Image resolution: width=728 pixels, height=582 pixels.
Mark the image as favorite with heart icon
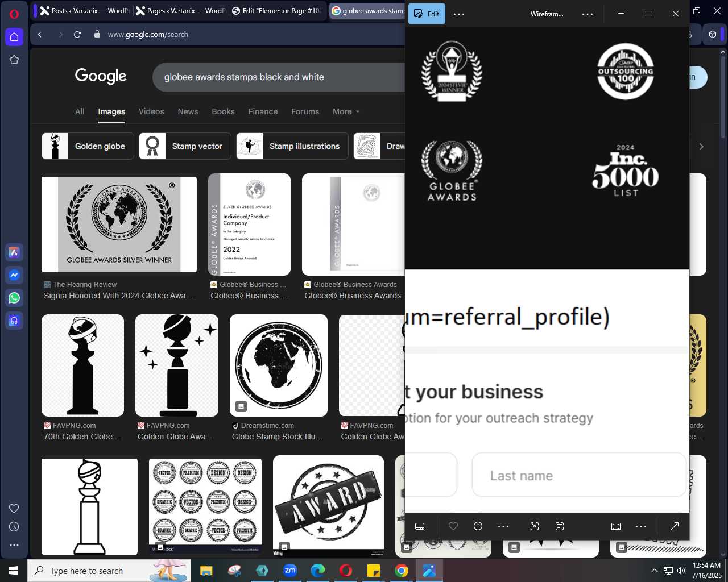tap(453, 526)
